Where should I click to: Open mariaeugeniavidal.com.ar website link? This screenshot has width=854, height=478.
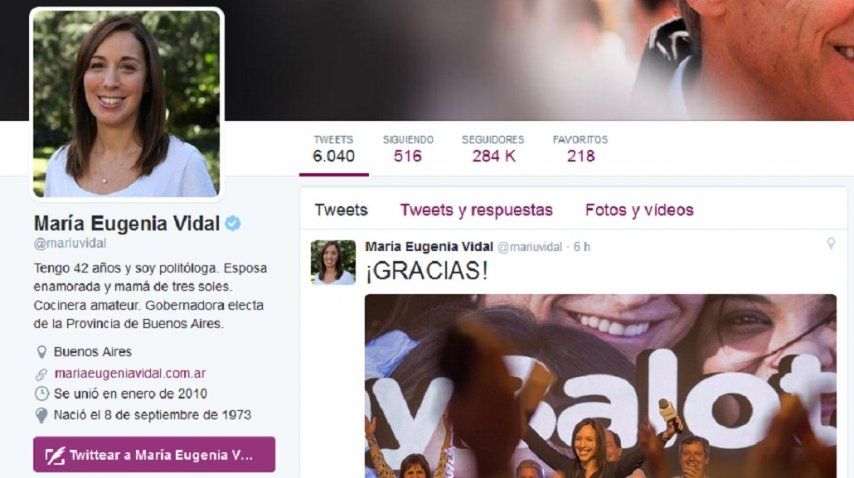point(130,373)
